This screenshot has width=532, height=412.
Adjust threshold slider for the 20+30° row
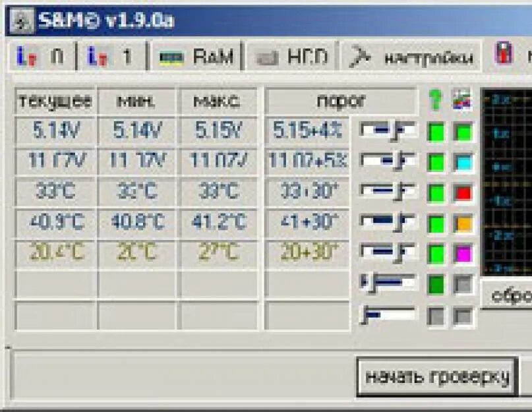coord(388,252)
